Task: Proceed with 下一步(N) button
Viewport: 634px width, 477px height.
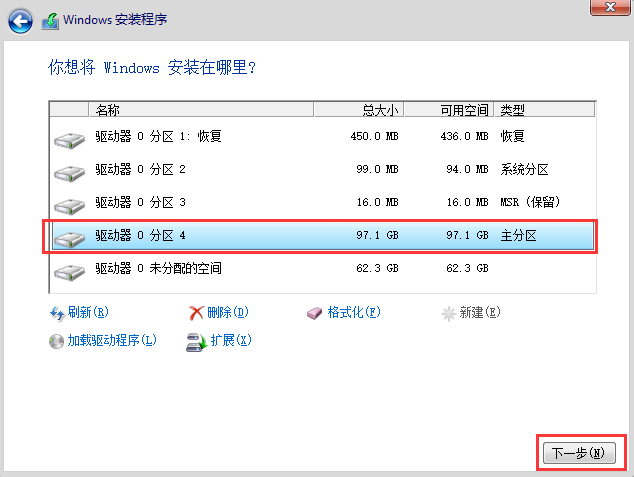Action: click(579, 453)
